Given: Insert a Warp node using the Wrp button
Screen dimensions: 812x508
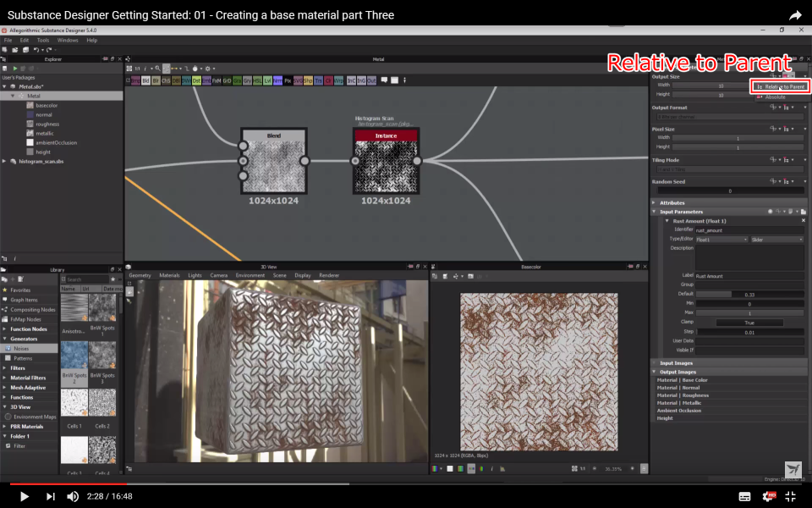Looking at the screenshot, I should [x=338, y=81].
